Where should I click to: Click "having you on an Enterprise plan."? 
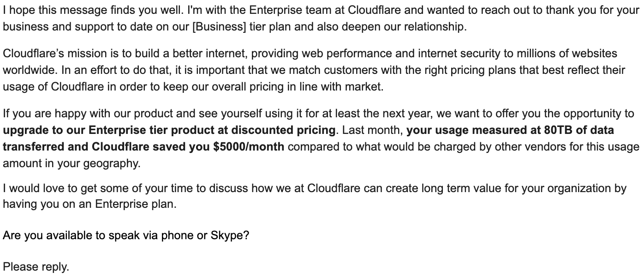(x=90, y=204)
